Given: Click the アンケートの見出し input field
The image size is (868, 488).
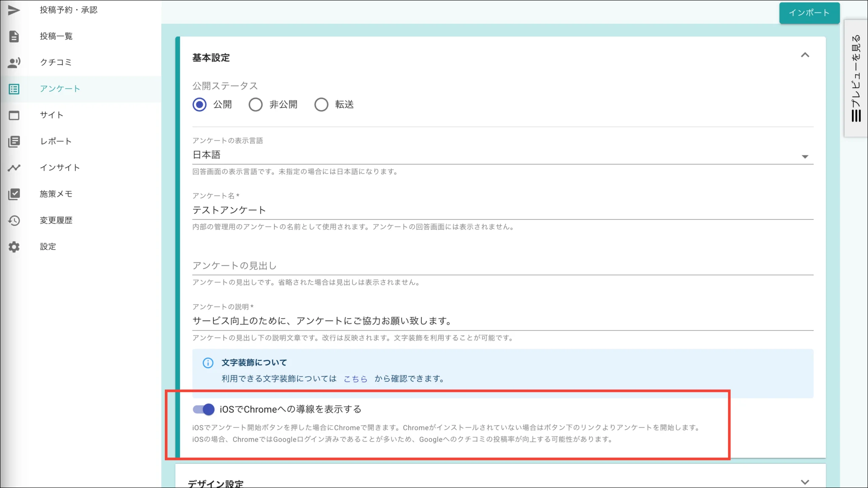Looking at the screenshot, I should (x=503, y=266).
